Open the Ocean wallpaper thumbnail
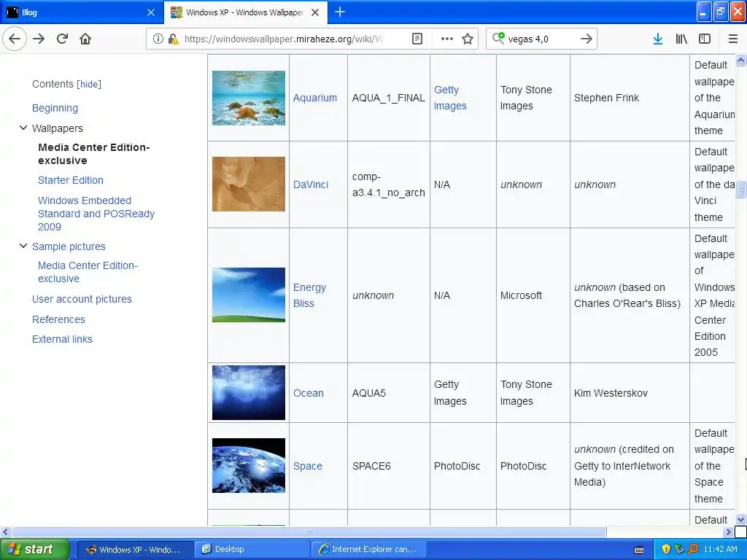The image size is (747, 560). (249, 393)
